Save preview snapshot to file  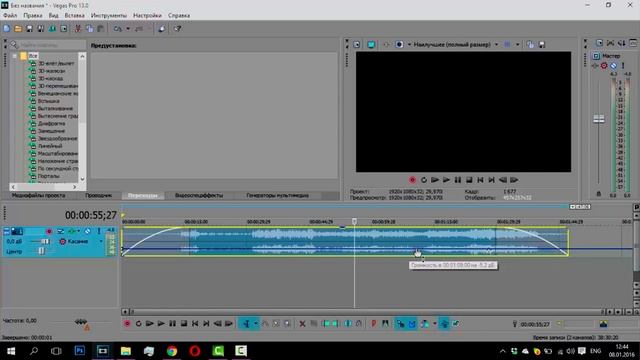point(542,44)
